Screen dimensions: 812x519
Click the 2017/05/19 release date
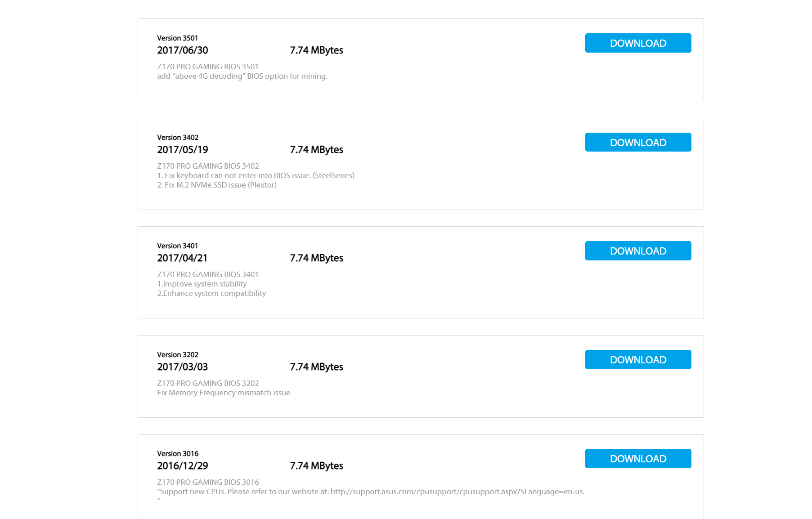click(182, 150)
